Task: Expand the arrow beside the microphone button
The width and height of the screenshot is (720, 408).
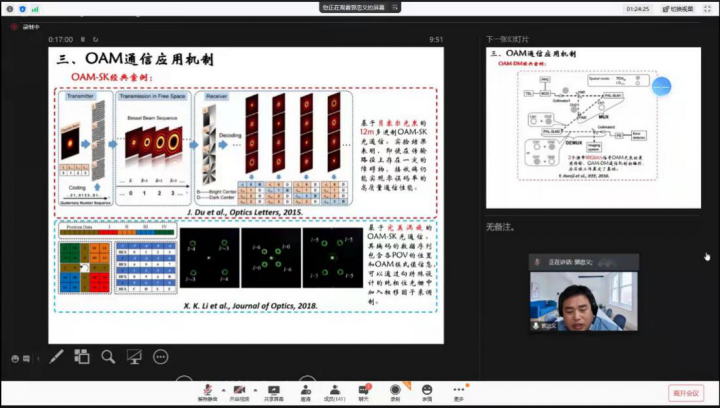Action: [222, 388]
